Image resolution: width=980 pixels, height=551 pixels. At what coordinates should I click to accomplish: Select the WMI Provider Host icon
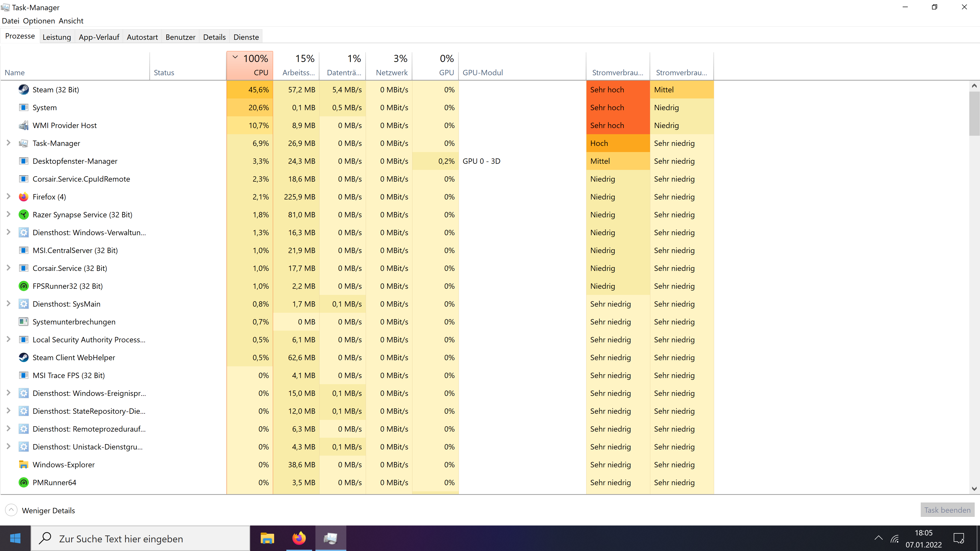click(x=23, y=126)
